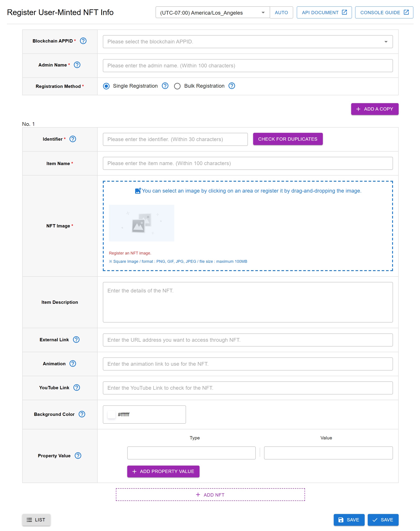420x531 pixels.
Task: Click help icon beside YouTube Link
Action: 76,388
